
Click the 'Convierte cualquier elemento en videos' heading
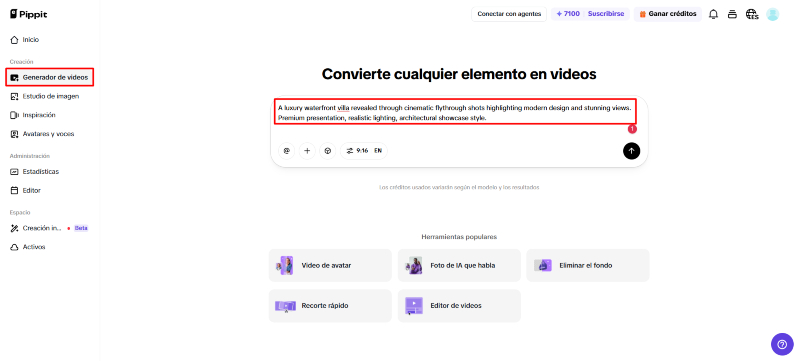click(459, 74)
